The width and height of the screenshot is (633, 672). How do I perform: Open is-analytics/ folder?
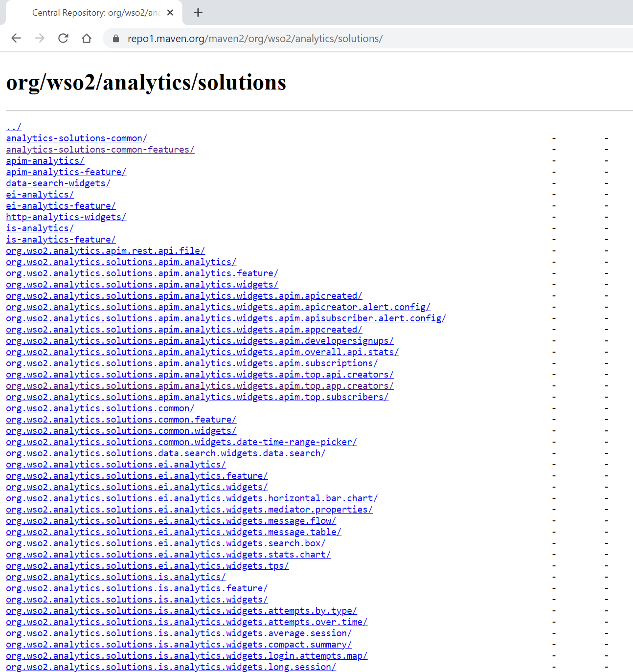coord(40,228)
